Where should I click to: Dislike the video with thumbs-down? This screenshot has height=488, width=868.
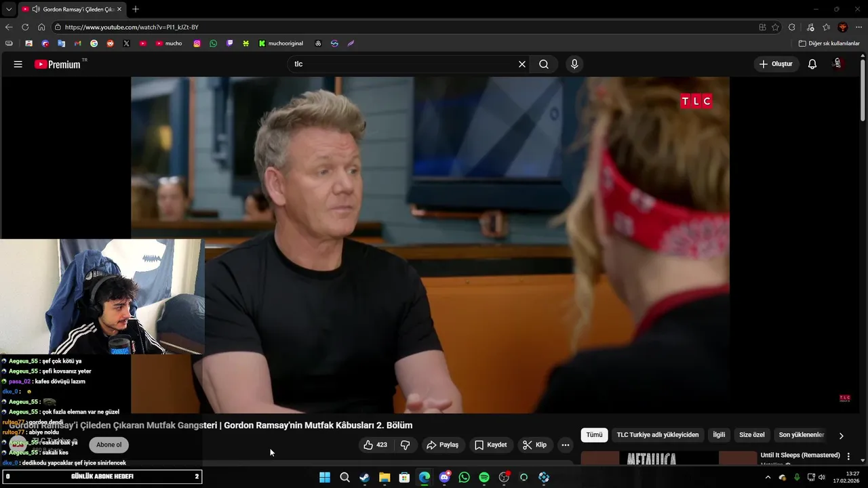(406, 445)
